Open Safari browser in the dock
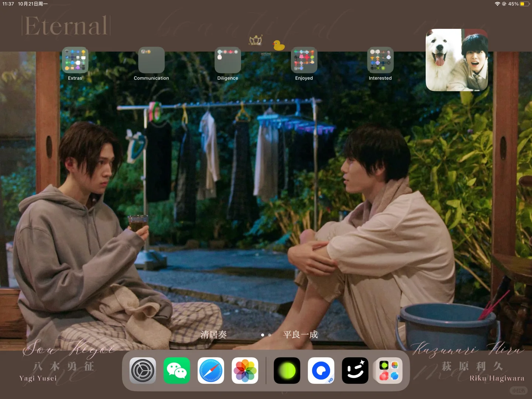Viewport: 532px width, 399px height. (211, 370)
